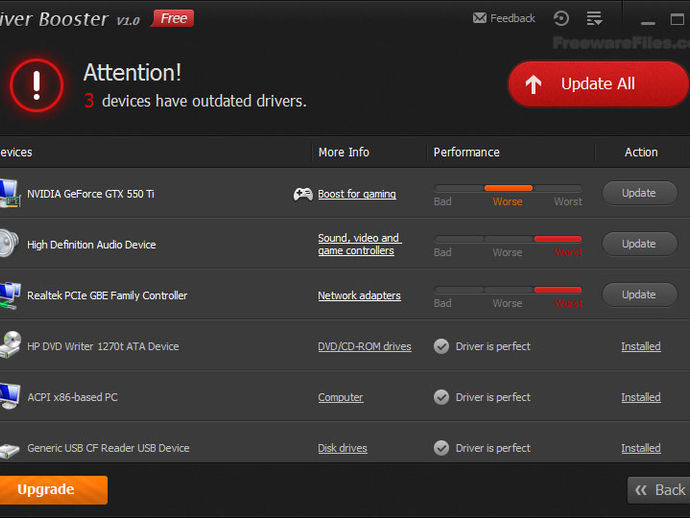Click the Performance column header
The image size is (690, 518).
tap(466, 152)
